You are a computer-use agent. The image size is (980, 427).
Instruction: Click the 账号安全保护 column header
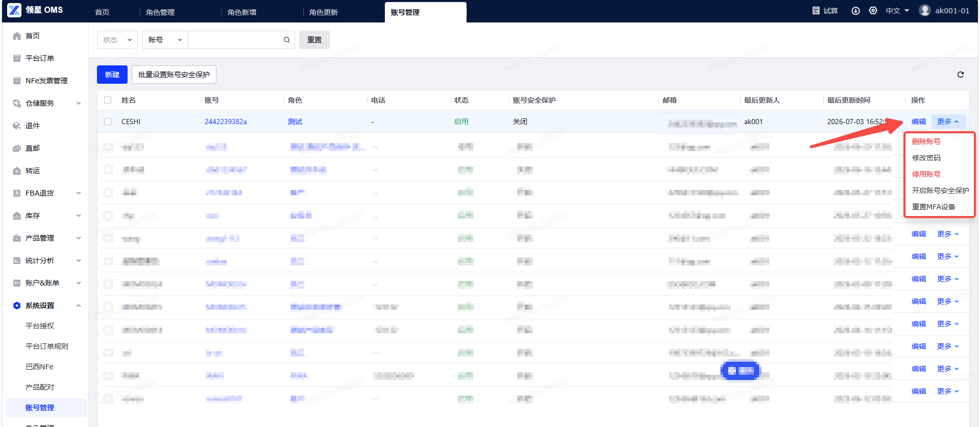pos(534,100)
